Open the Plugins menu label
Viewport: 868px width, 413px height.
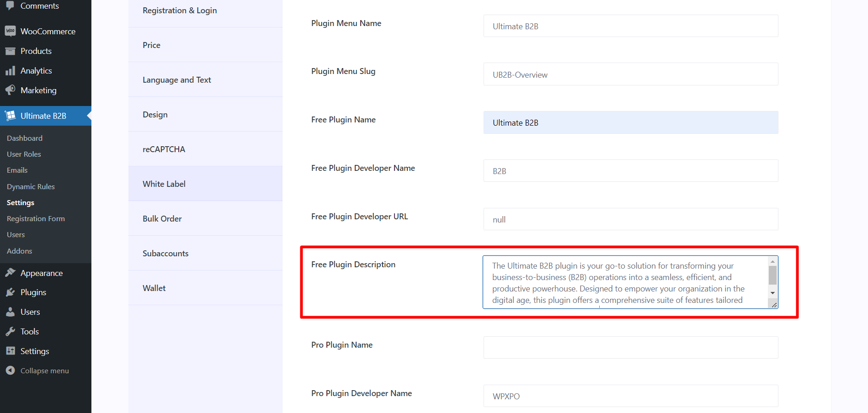(x=33, y=292)
